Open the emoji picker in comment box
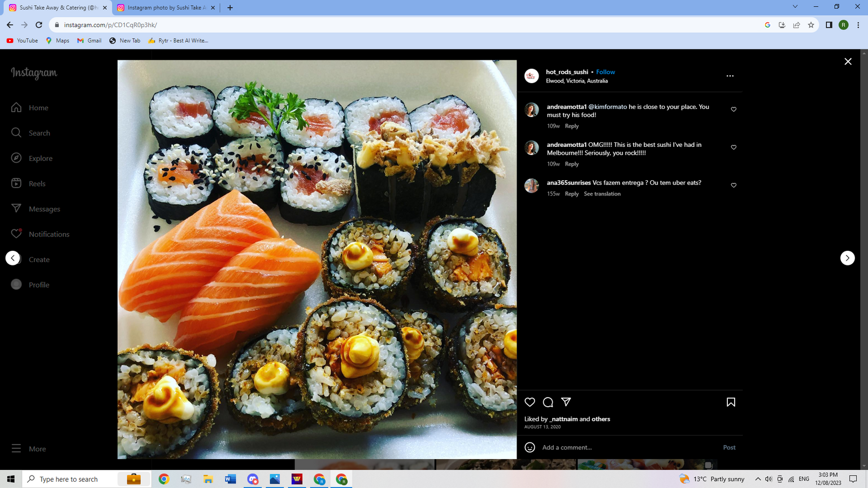The width and height of the screenshot is (868, 488). (x=530, y=447)
